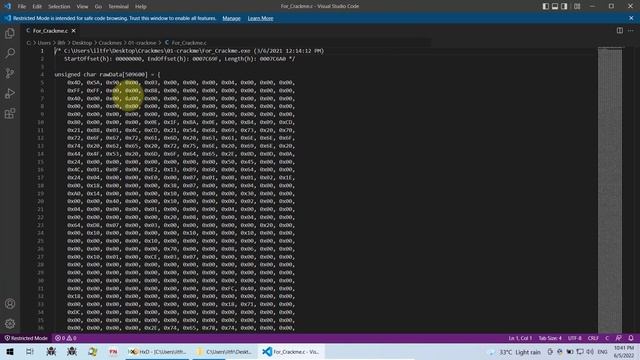Select the For_Crackme.c editor tab
The width and height of the screenshot is (640, 360).
(51, 31)
